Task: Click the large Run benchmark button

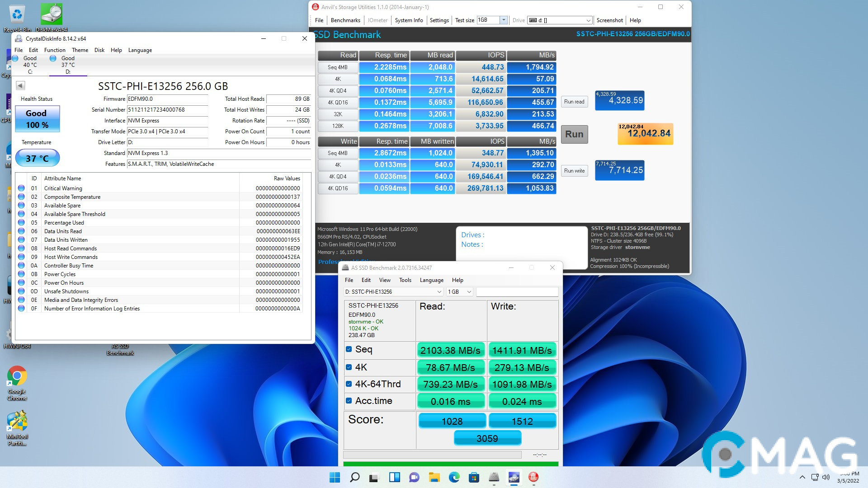Action: click(574, 134)
